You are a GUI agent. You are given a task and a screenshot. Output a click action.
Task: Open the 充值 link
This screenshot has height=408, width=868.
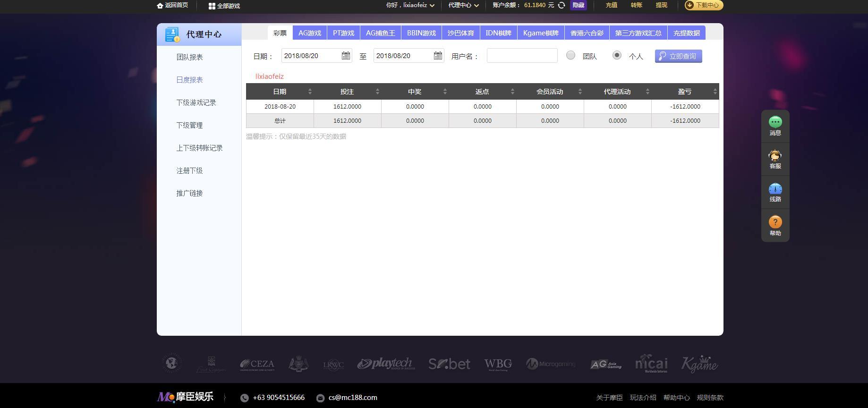pos(612,5)
